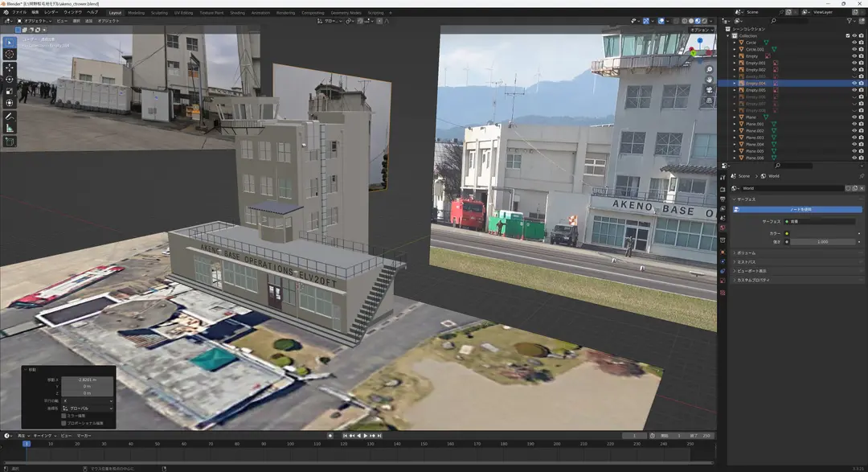Click the ノードを使用 button
The width and height of the screenshot is (868, 472).
click(798, 209)
